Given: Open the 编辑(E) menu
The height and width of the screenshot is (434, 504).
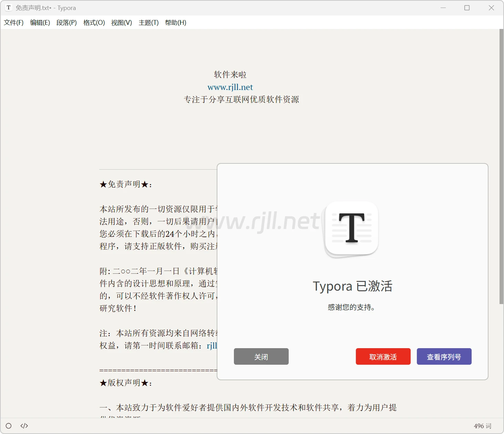Looking at the screenshot, I should pos(40,23).
